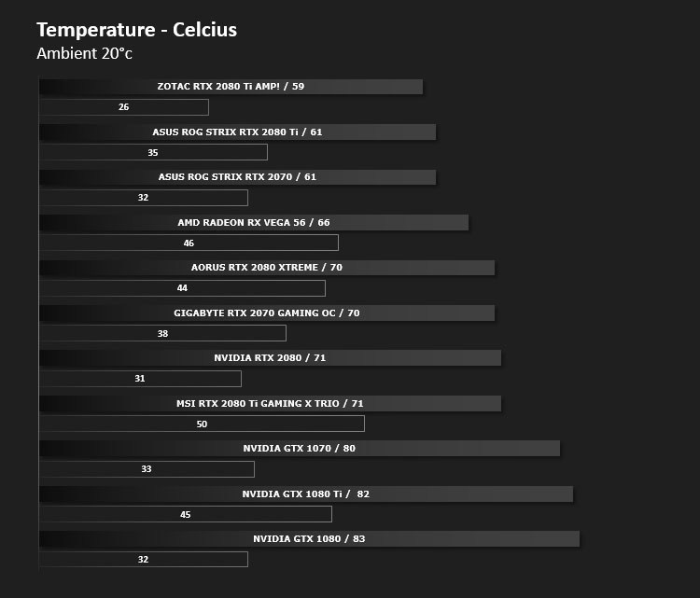Click the NVIDIA RTX 2080 / 71 bar
Image resolution: width=700 pixels, height=598 pixels.
click(270, 358)
